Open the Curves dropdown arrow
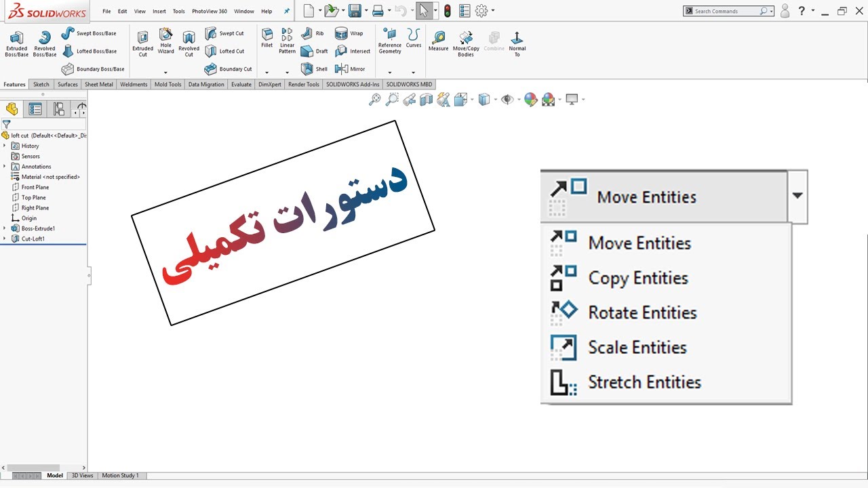This screenshot has width=868, height=488. (x=413, y=73)
